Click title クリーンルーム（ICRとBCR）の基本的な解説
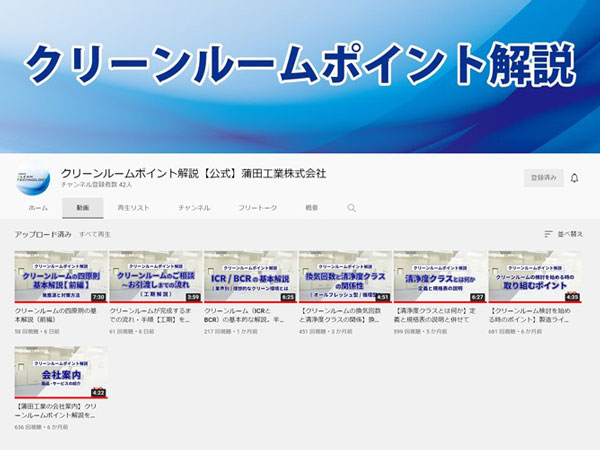600x450 pixels. point(244,315)
